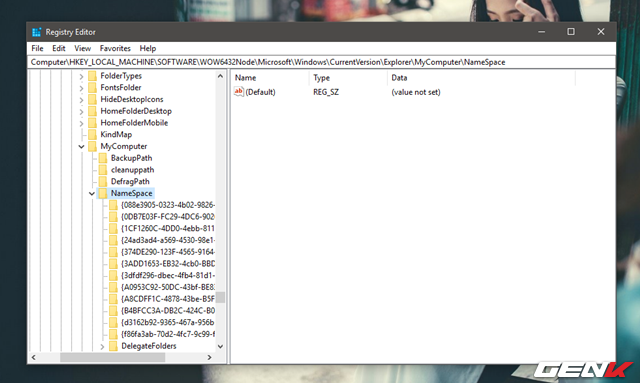Screen dimensions: 640x383
Task: Select the NameSpace key label
Action: (131, 193)
